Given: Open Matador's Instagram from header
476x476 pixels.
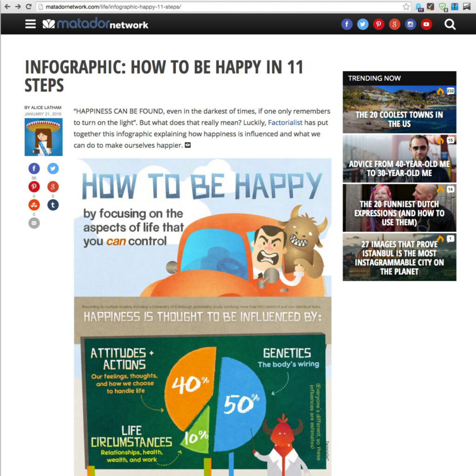Looking at the screenshot, I should tap(410, 24).
